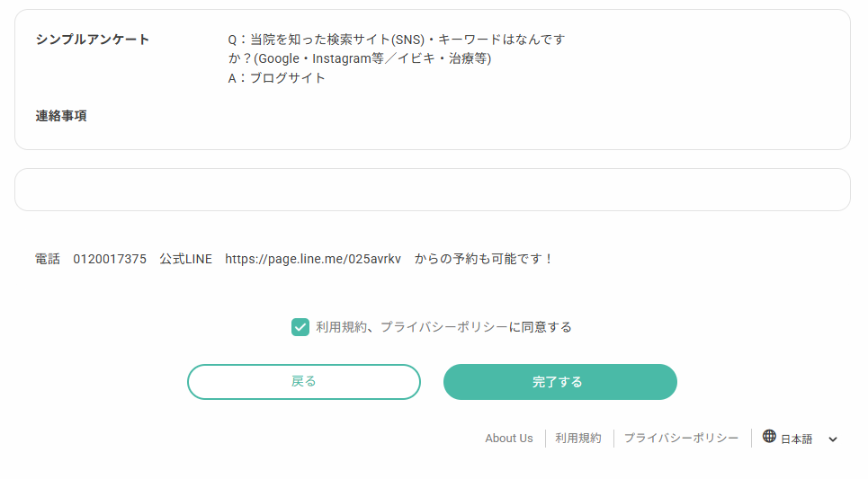This screenshot has height=479, width=868.
Task: Click the empty white panel box
Action: tap(432, 190)
